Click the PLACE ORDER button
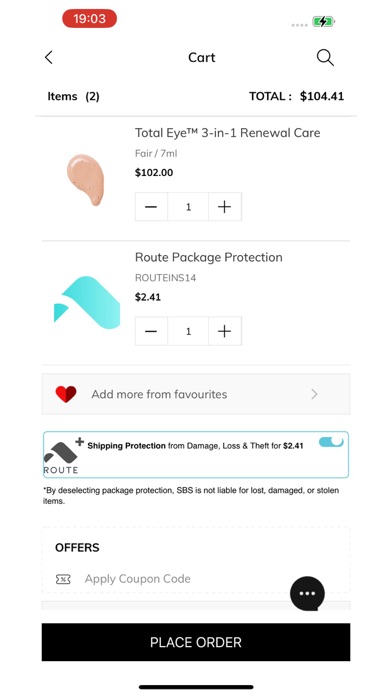The width and height of the screenshot is (392, 696). (x=196, y=642)
